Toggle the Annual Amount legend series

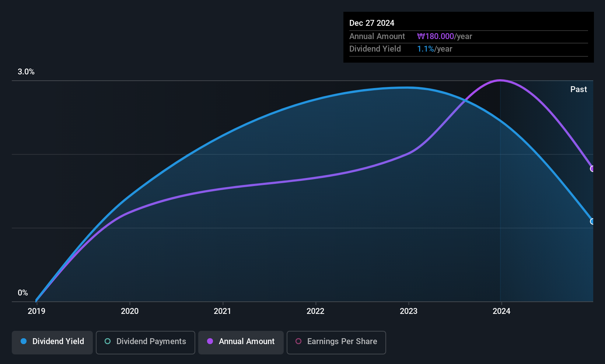point(241,342)
